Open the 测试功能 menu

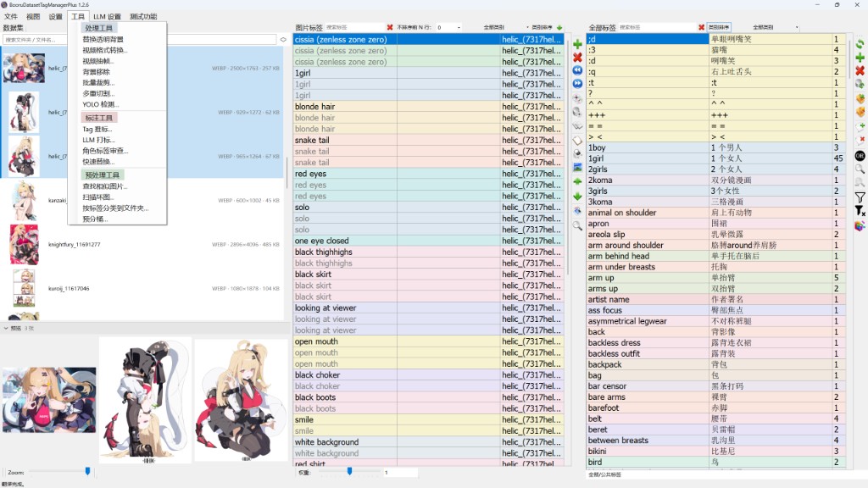(x=143, y=17)
